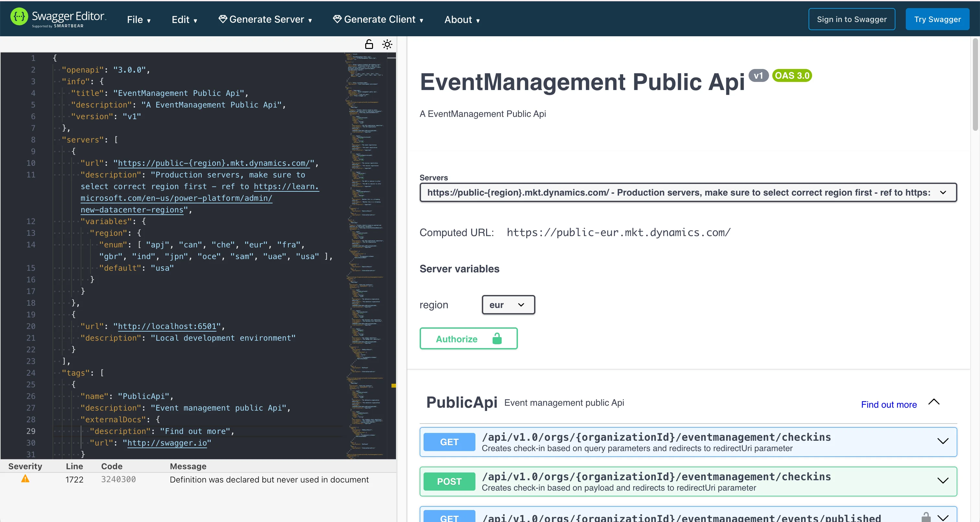Expand the GET events/published operation chevron
This screenshot has width=980, height=522.
tap(943, 517)
